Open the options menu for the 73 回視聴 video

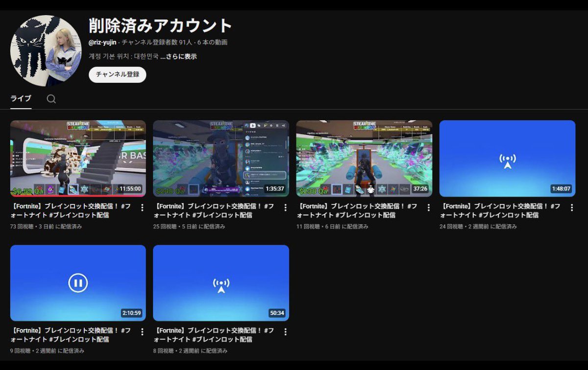pyautogui.click(x=142, y=208)
